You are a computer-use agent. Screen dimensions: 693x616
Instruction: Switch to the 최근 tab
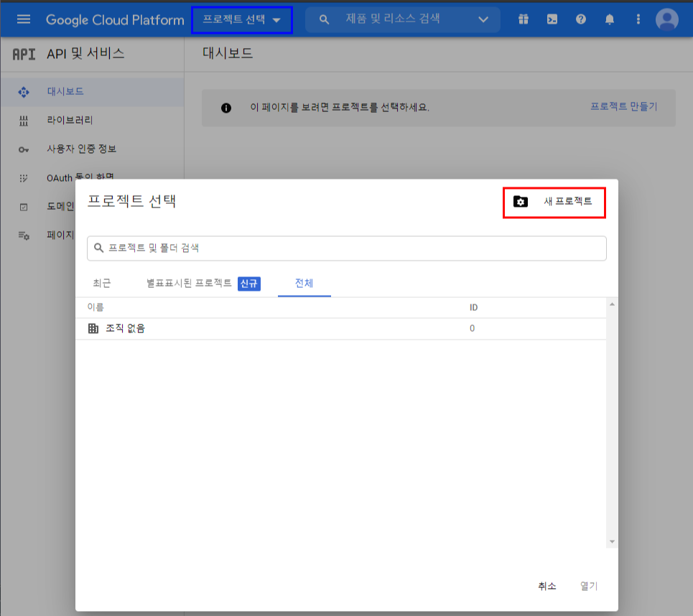point(102,284)
